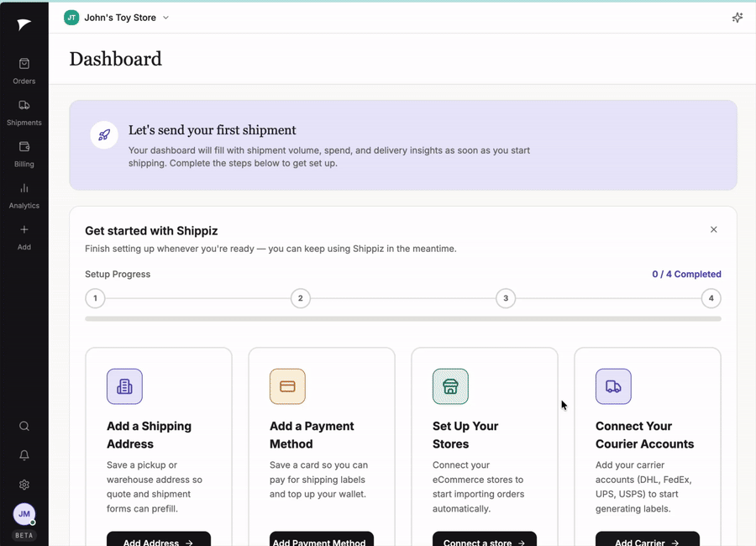756x546 pixels.
Task: Click the Add a Payment Method heading
Action: (312, 435)
